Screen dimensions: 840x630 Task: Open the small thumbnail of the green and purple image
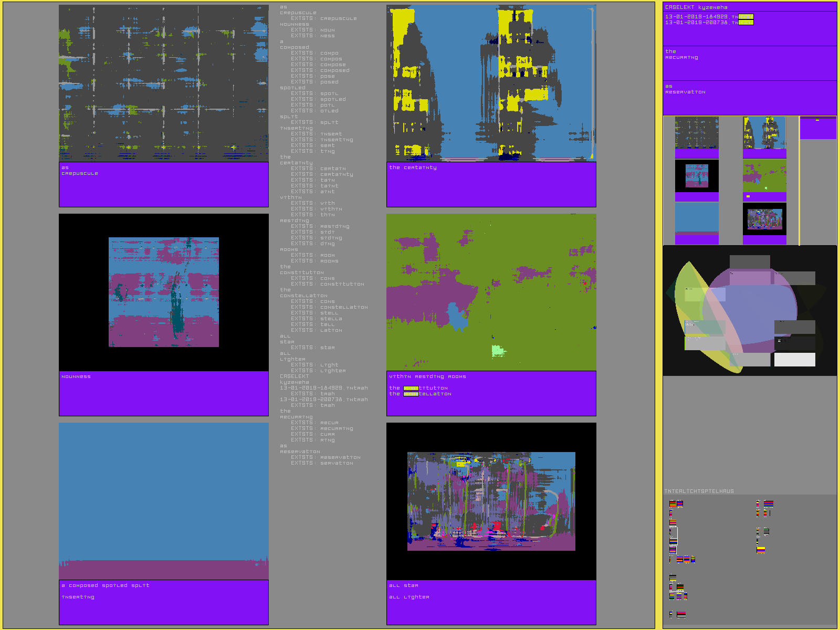tap(764, 176)
